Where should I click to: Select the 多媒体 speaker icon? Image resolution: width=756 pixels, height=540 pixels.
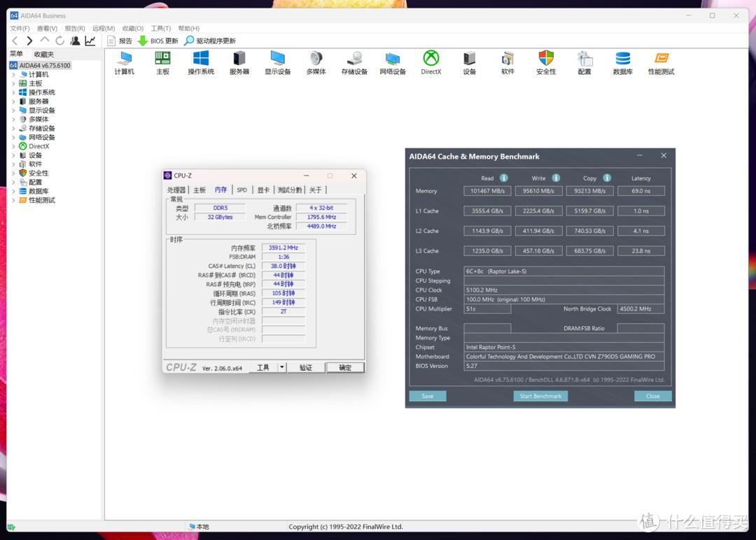point(316,63)
